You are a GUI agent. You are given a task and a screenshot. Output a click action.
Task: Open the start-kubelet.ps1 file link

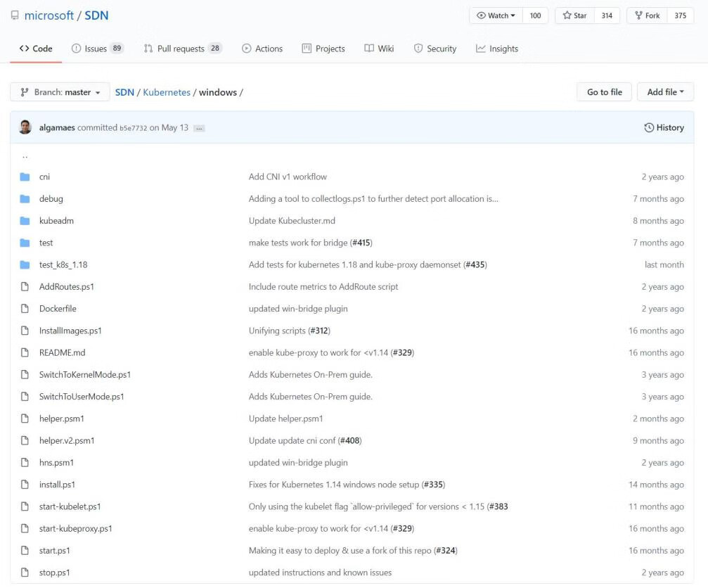click(70, 506)
